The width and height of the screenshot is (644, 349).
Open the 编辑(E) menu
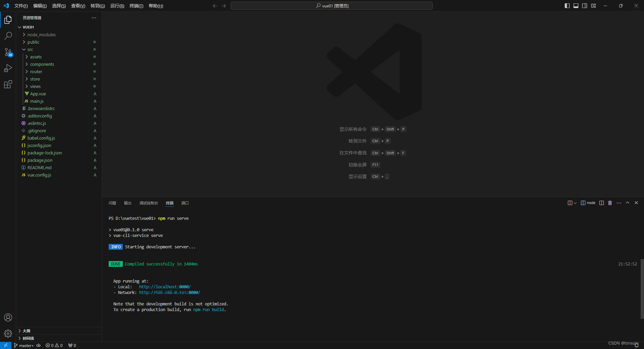[x=40, y=6]
